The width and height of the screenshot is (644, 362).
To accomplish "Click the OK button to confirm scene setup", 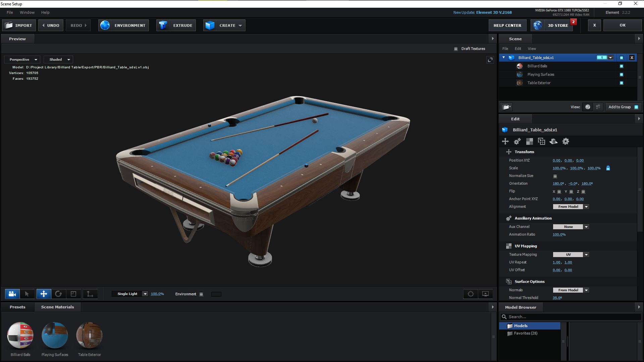I will (x=623, y=25).
